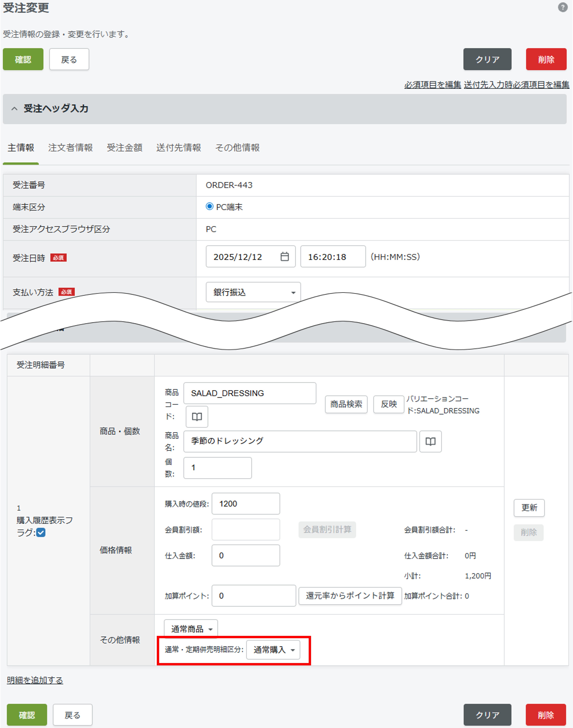Collapse the 受注ヘッダ入力 section chevron
The image size is (573, 728).
pyautogui.click(x=14, y=109)
